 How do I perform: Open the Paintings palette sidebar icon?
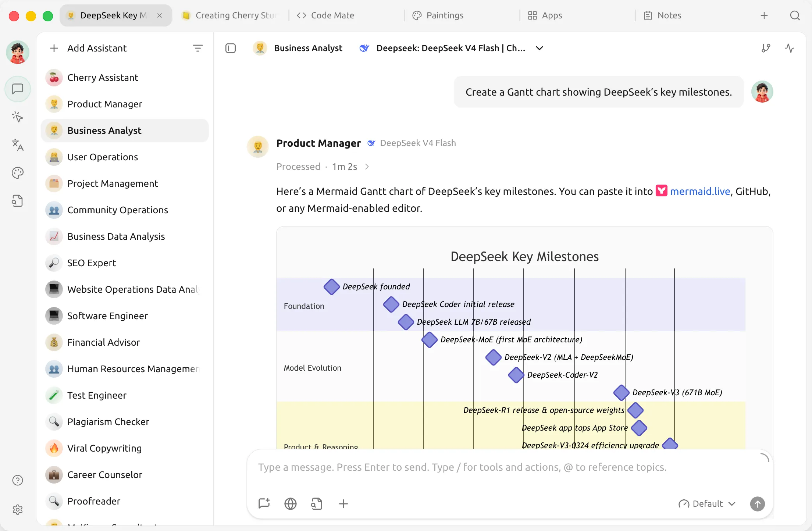(x=18, y=173)
